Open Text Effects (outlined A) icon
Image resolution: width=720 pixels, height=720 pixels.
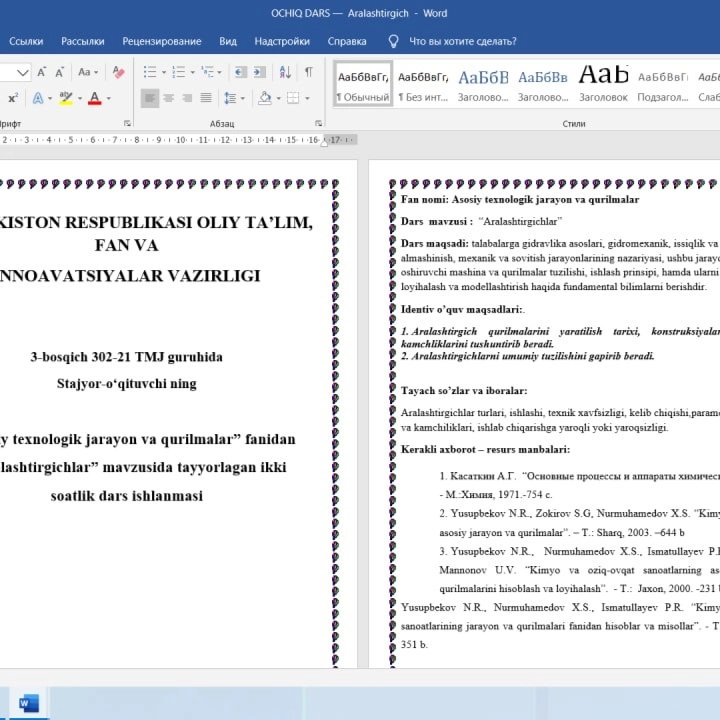(x=37, y=98)
